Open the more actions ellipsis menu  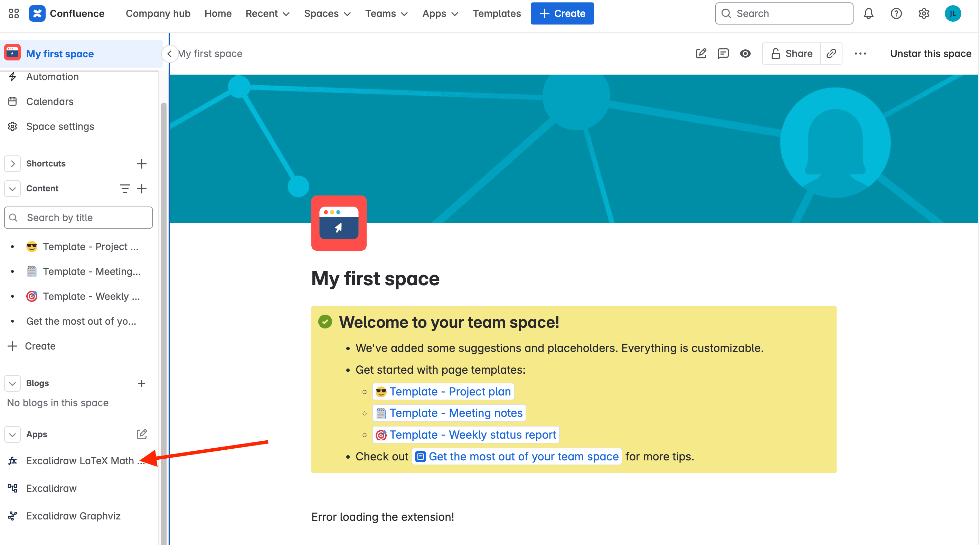860,54
